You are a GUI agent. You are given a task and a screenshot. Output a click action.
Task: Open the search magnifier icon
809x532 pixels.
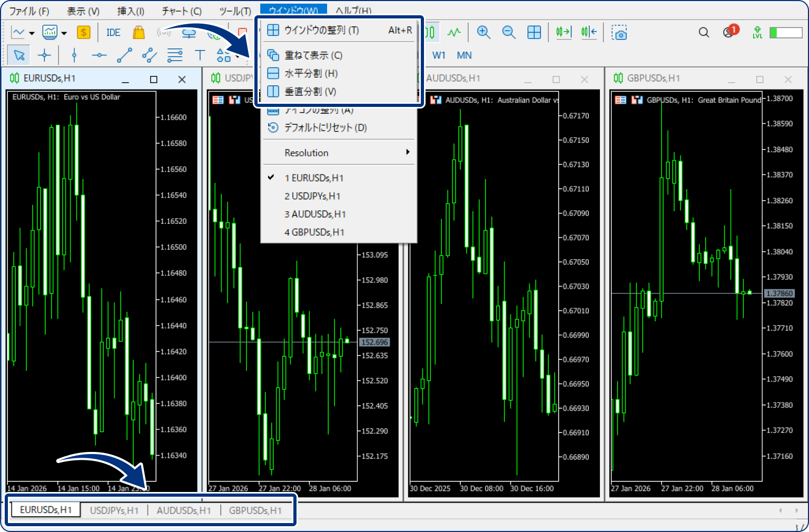pyautogui.click(x=704, y=33)
